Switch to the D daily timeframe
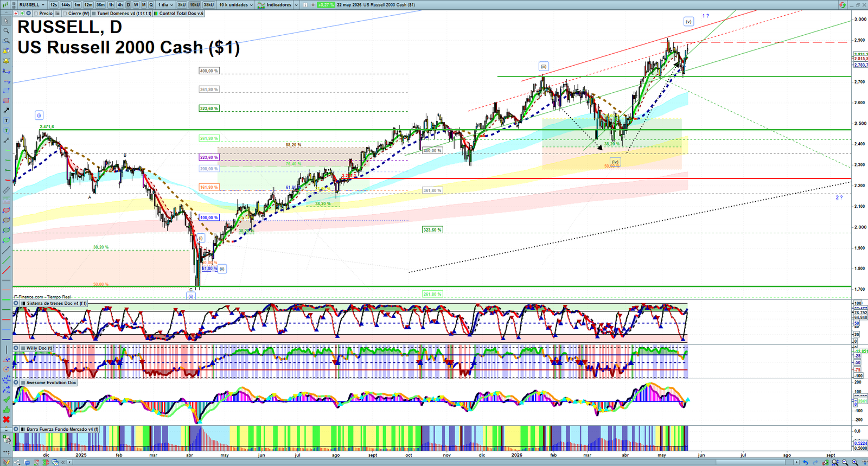Viewport: 868px width, 466px height. 129,5
